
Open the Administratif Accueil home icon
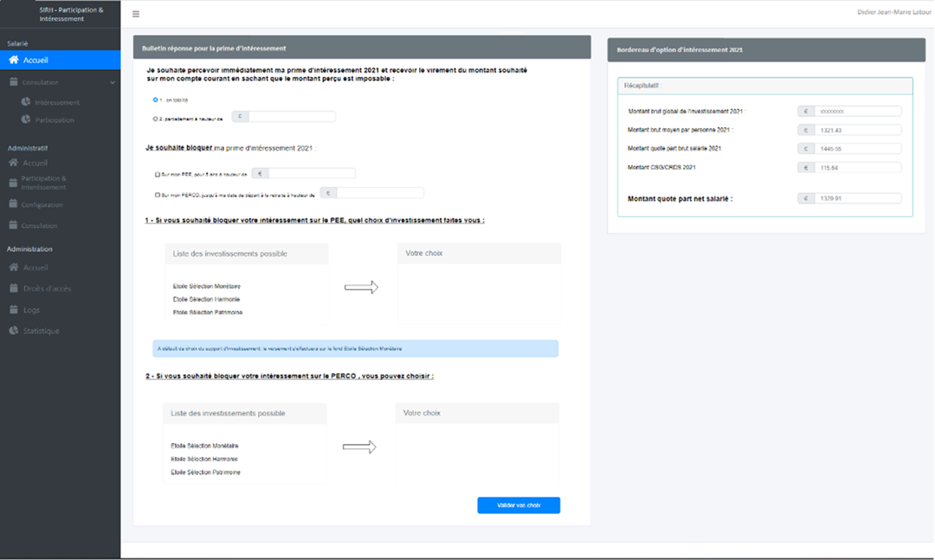(12, 162)
